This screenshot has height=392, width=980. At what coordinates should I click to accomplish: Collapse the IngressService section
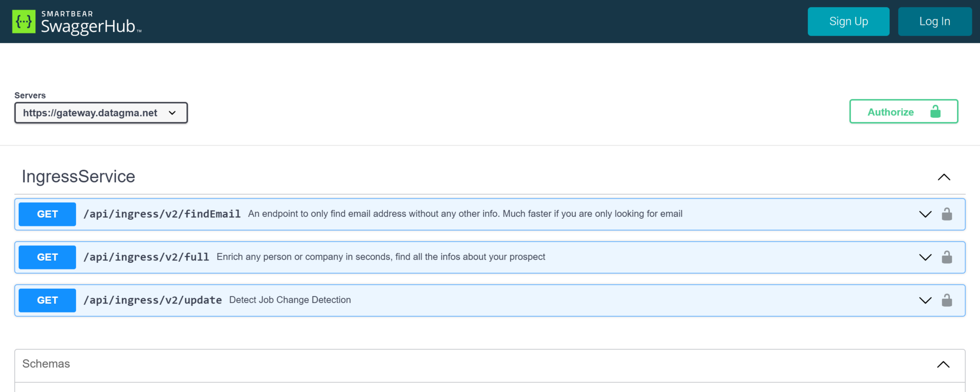click(944, 177)
